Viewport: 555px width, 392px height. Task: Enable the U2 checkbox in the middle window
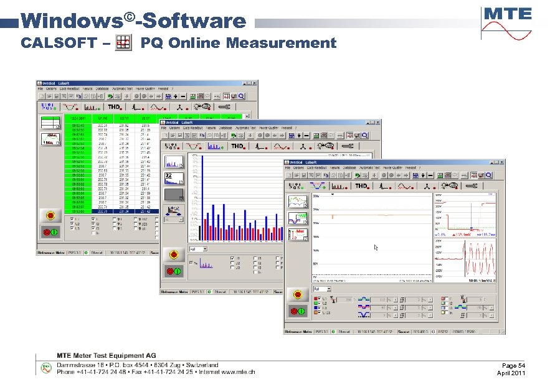232,263
